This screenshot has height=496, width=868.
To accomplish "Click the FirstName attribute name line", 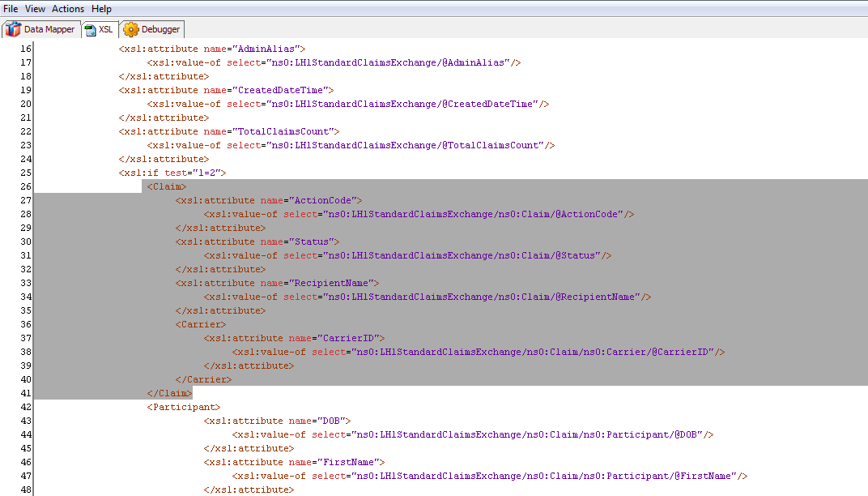I will click(295, 462).
